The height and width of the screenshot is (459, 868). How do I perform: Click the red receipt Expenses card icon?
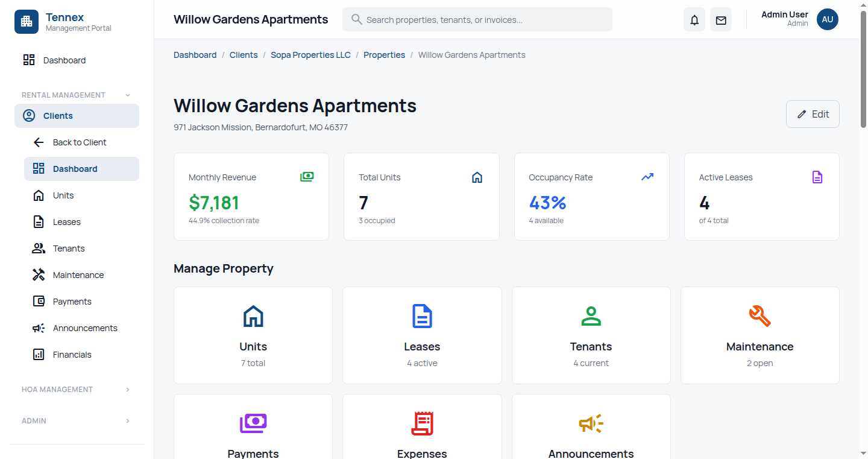coord(422,423)
